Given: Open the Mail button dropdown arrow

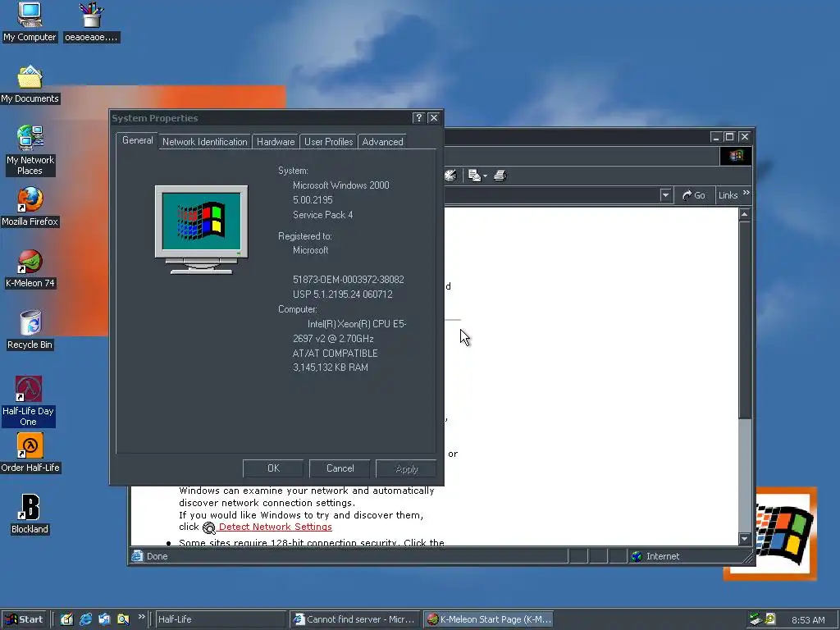Looking at the screenshot, I should point(485,176).
